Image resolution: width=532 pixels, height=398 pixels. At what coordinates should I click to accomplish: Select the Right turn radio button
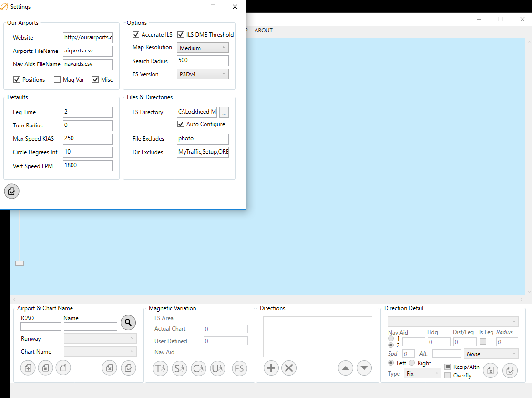pos(412,363)
